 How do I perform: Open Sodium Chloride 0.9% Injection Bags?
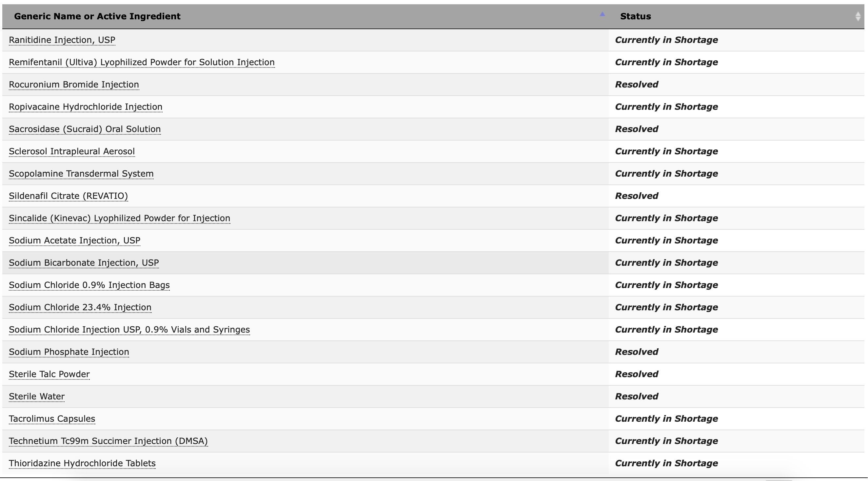(89, 285)
